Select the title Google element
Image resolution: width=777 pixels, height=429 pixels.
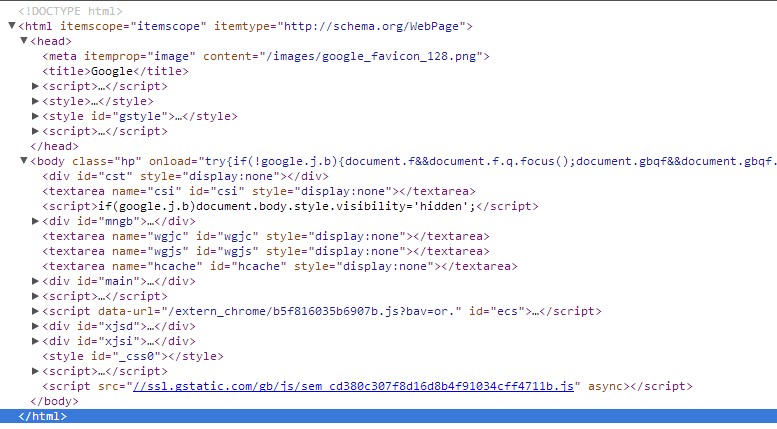point(115,71)
